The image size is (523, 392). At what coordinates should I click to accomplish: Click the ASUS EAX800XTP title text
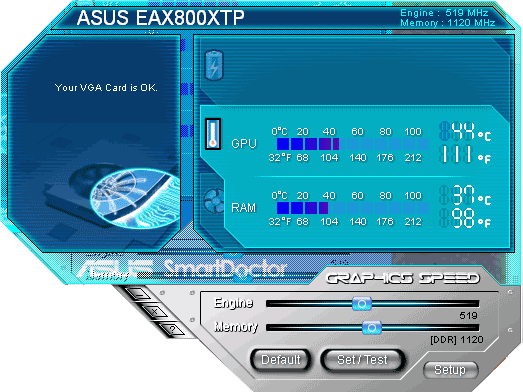click(x=160, y=18)
